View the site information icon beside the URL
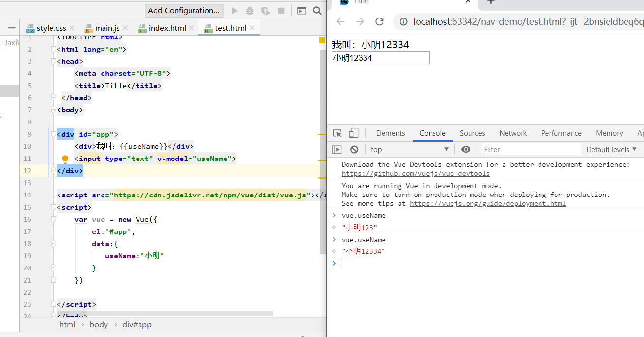Viewport: 644px width, 337px height. (403, 21)
